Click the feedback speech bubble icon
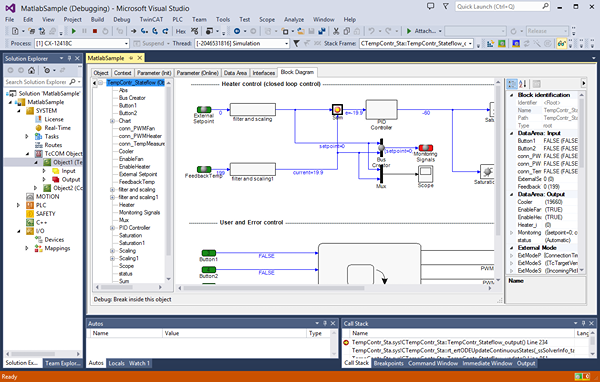The height and width of the screenshot is (382, 600). [430, 7]
